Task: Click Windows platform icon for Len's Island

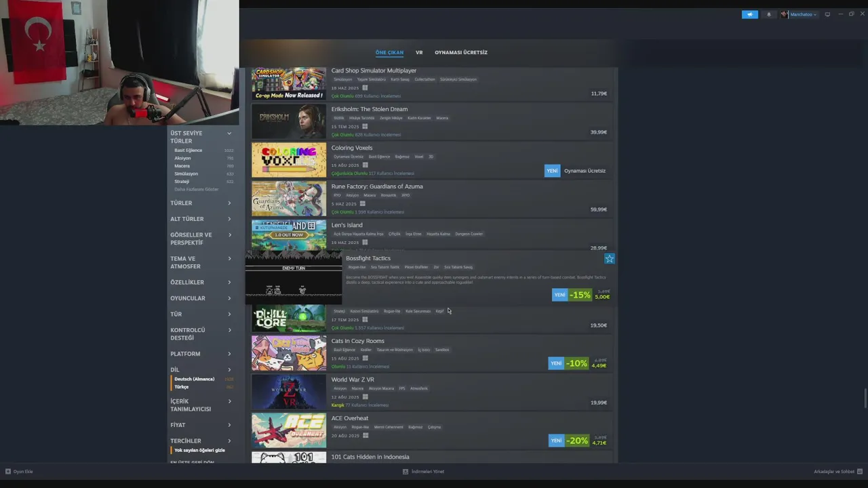Action: pyautogui.click(x=365, y=243)
